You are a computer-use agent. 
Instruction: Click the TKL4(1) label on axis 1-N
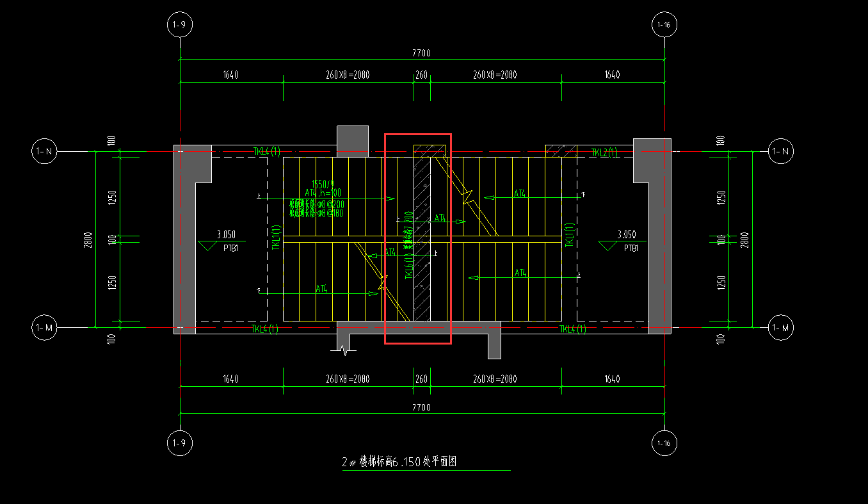coord(267,152)
